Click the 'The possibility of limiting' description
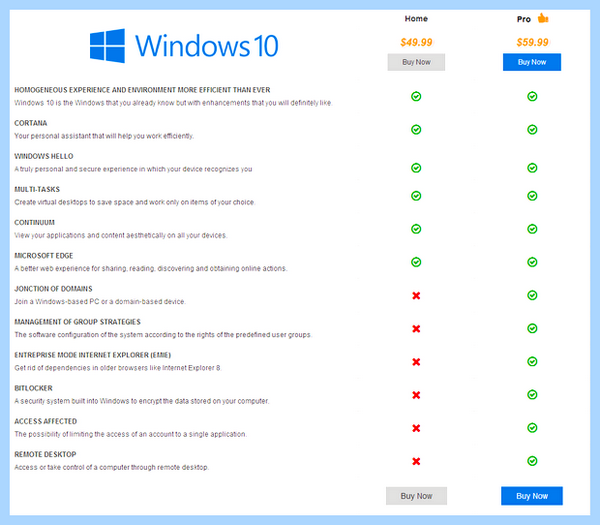The height and width of the screenshot is (525, 600). click(131, 434)
